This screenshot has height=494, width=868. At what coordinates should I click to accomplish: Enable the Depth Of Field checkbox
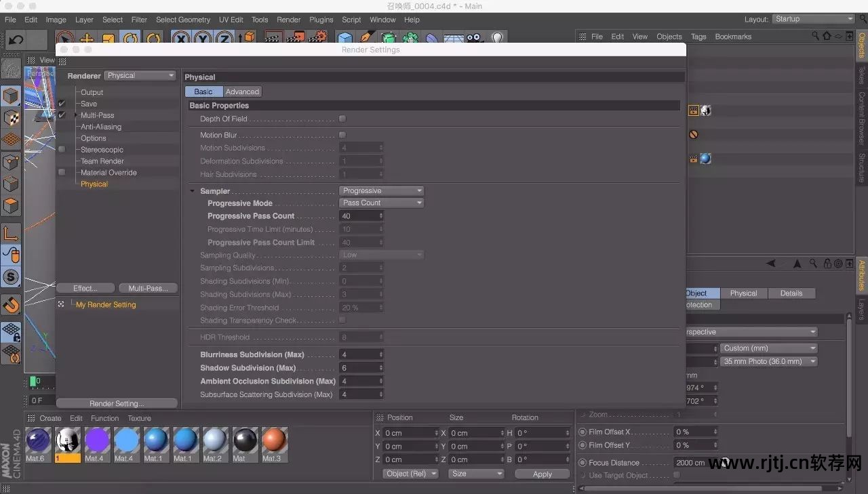click(342, 119)
